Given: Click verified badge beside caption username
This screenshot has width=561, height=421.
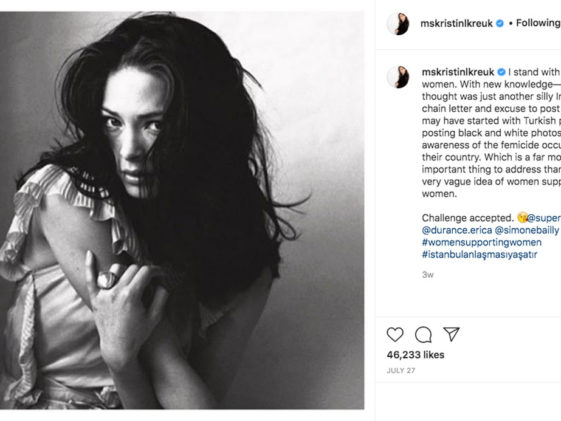Looking at the screenshot, I should 502,72.
